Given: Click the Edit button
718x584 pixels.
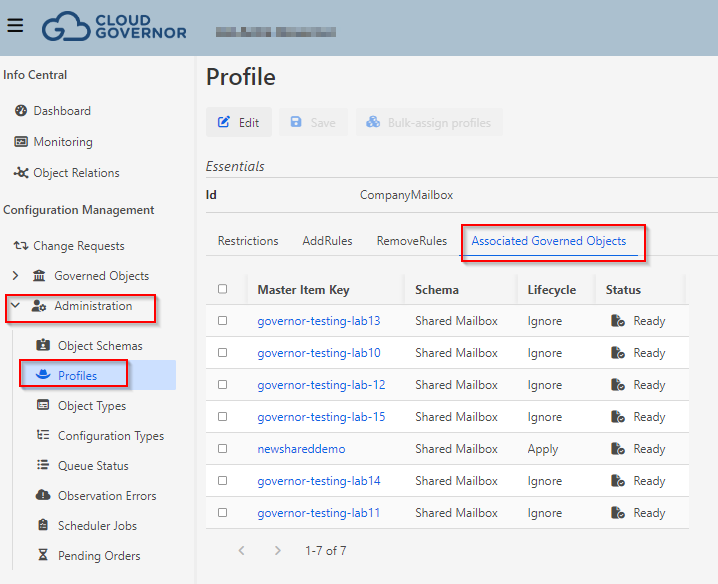Looking at the screenshot, I should pyautogui.click(x=239, y=122).
